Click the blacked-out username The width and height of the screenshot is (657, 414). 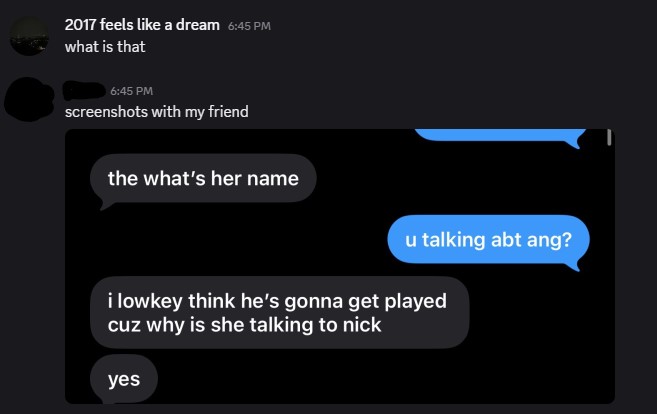coord(84,91)
